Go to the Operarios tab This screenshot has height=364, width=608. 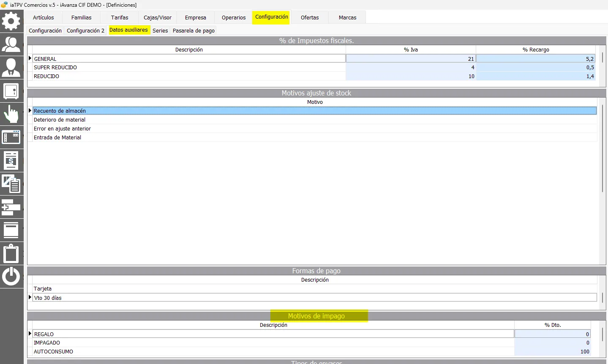(x=234, y=18)
